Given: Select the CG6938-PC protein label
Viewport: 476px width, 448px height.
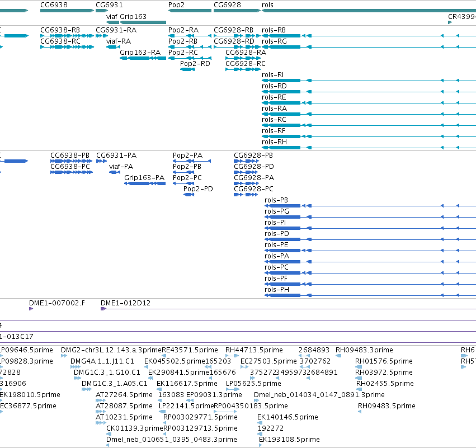Looking at the screenshot, I should point(70,167).
